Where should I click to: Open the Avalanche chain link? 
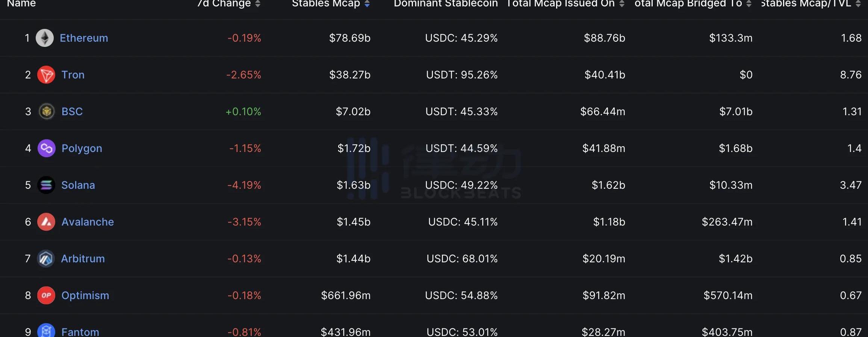[88, 222]
